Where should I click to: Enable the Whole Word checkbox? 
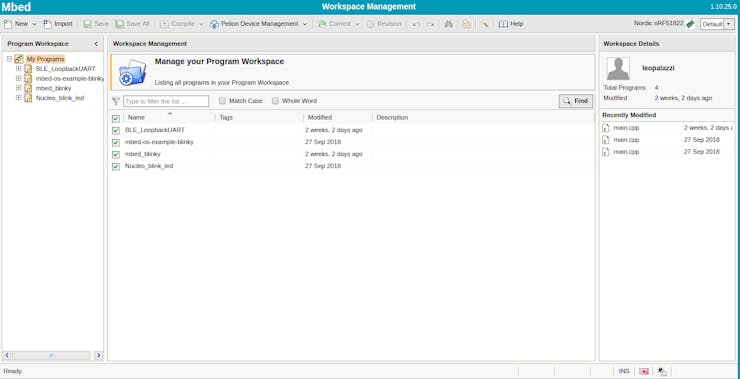pyautogui.click(x=276, y=101)
